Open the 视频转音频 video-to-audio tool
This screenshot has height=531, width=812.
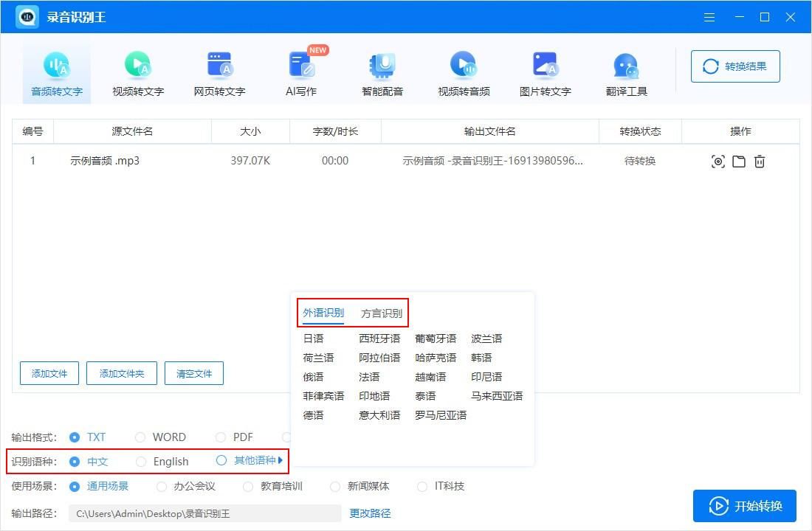click(x=464, y=74)
